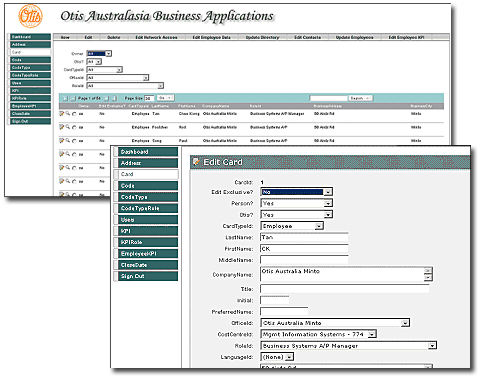Viewport: 481px width, 377px height.
Task: Open the Edit Network Access toolbar tab
Action: (156, 37)
